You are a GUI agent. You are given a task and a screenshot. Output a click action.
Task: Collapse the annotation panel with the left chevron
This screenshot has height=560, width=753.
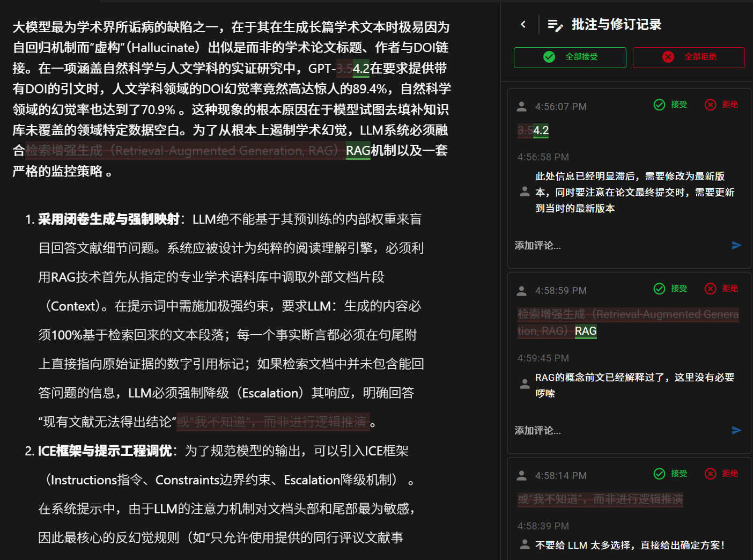(523, 24)
